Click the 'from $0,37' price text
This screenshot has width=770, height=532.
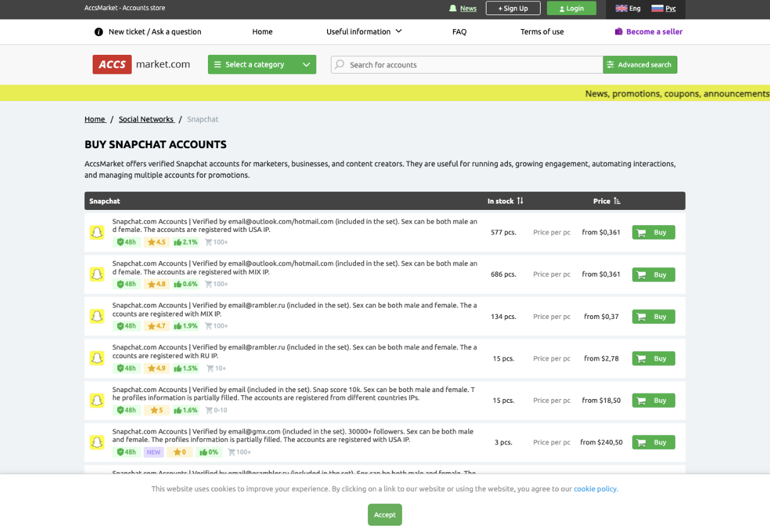point(601,316)
